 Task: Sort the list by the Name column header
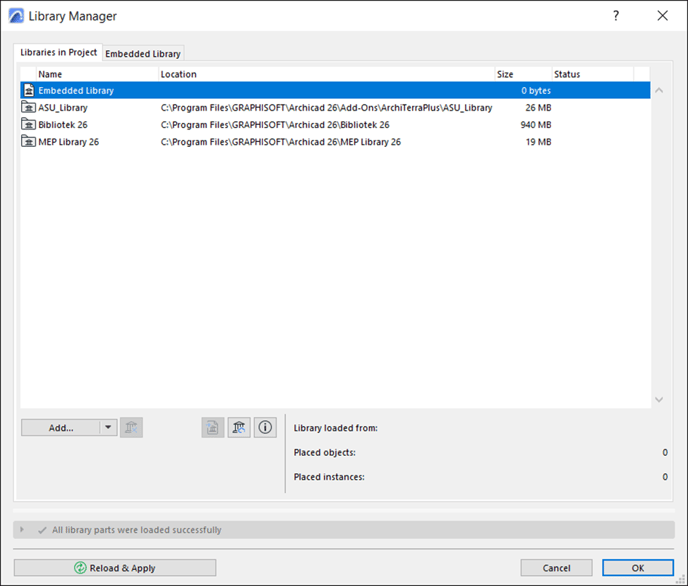pos(97,74)
